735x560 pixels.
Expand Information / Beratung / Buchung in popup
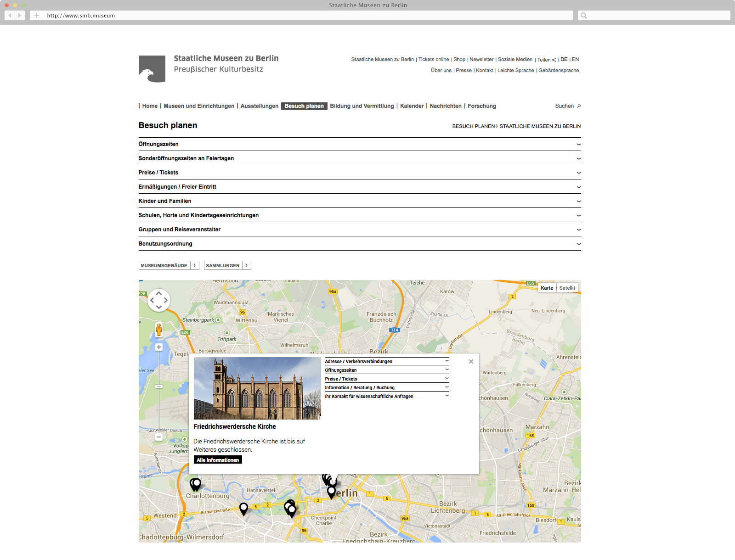coord(387,387)
